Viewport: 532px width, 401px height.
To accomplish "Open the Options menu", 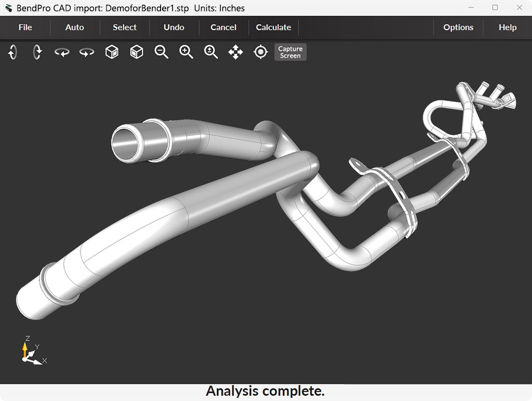I will coord(458,27).
